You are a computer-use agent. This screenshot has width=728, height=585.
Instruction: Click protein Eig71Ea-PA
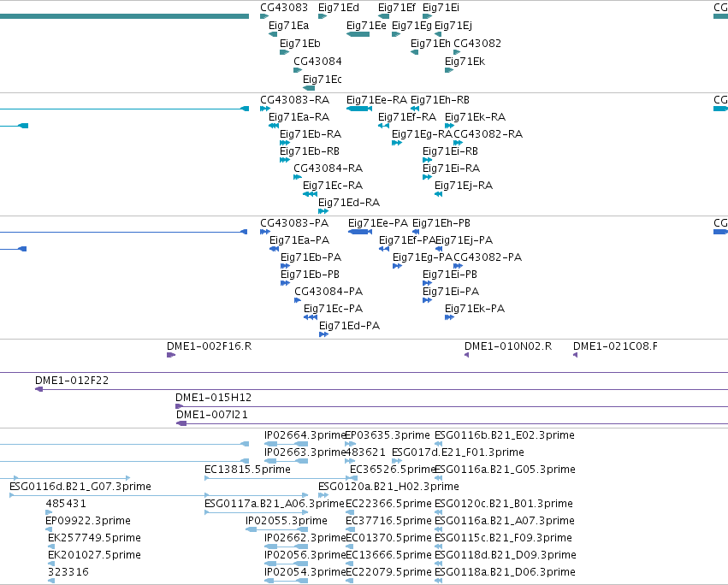point(299,240)
